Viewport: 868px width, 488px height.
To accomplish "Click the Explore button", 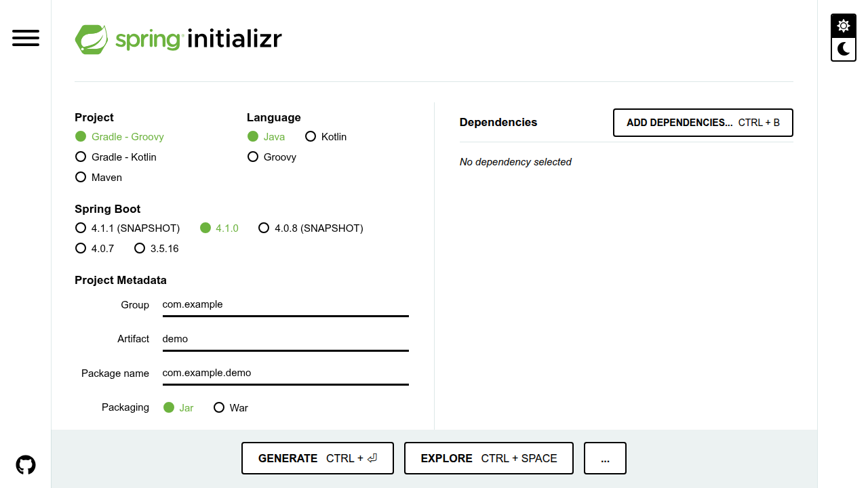I will [x=489, y=458].
